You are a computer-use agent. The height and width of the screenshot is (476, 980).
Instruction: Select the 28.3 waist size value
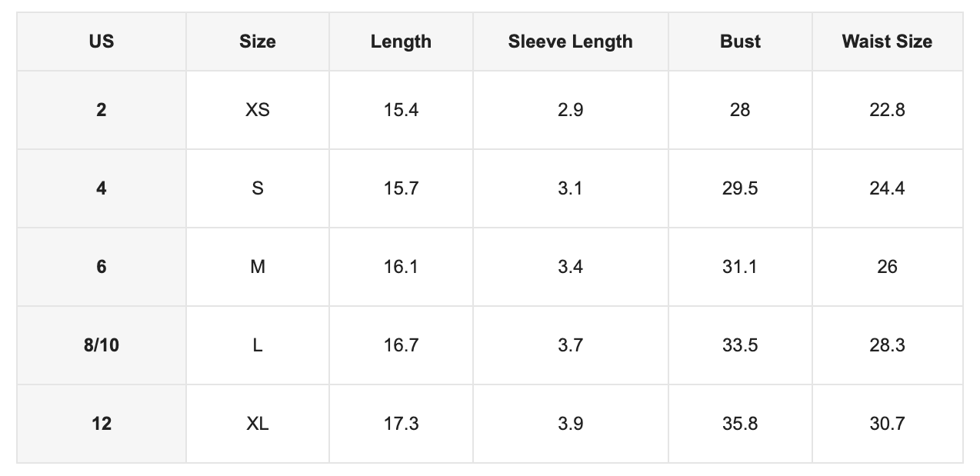(x=887, y=345)
